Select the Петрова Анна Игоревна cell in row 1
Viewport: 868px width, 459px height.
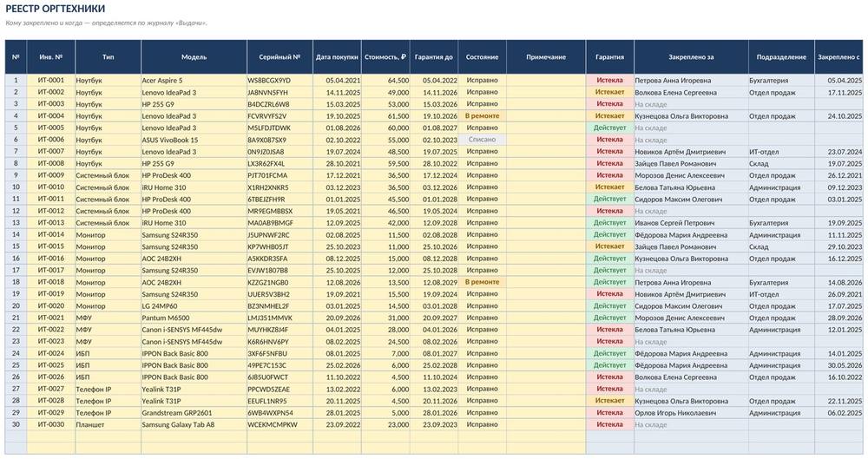click(x=691, y=81)
